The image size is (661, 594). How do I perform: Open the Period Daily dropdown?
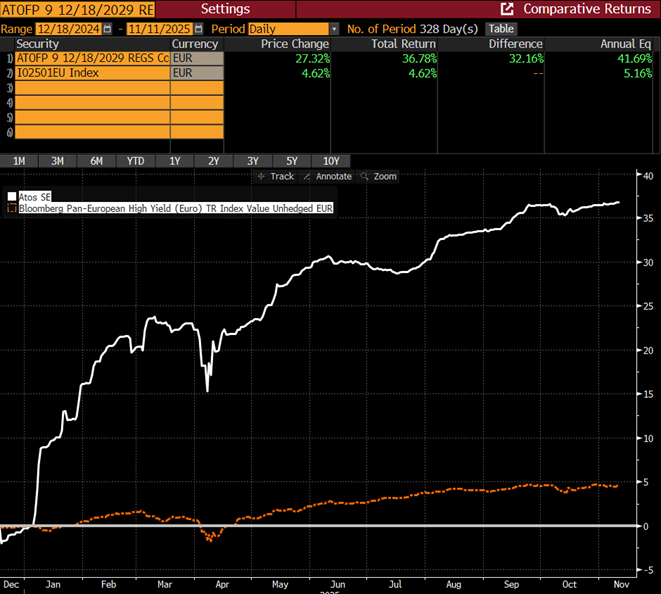(290, 29)
